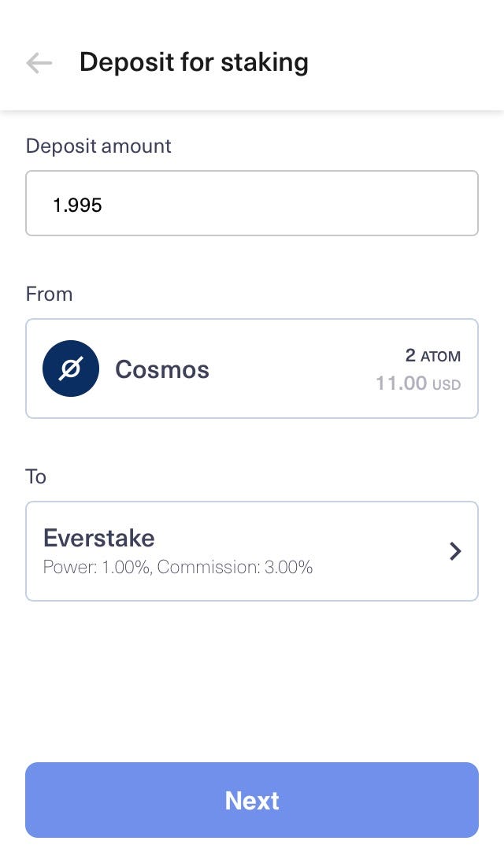Tap the USD currency unit label
504x863 pixels.
pos(447,384)
